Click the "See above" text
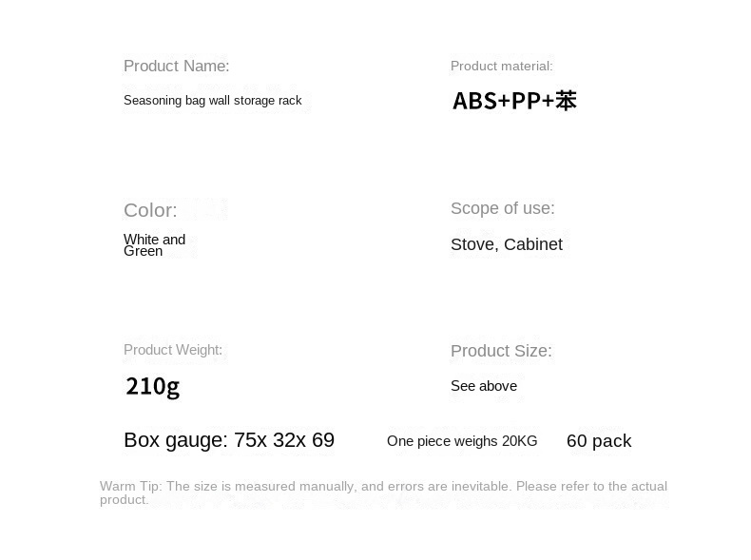Viewport: 751px width, 560px height. 484,386
